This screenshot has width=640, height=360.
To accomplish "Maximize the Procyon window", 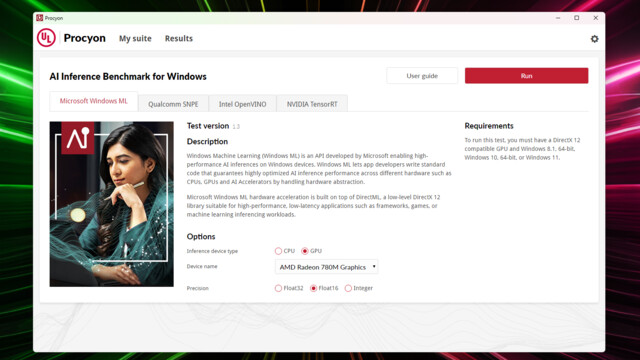I will [x=577, y=18].
